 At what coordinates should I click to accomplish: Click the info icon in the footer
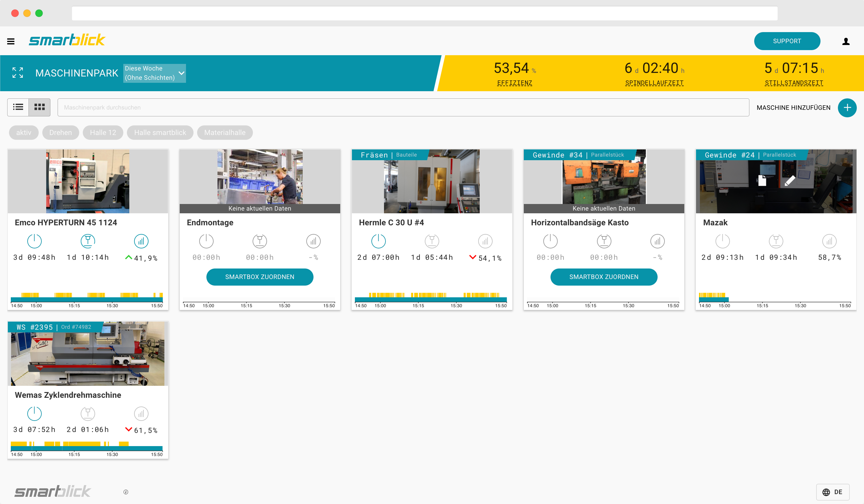[126, 492]
